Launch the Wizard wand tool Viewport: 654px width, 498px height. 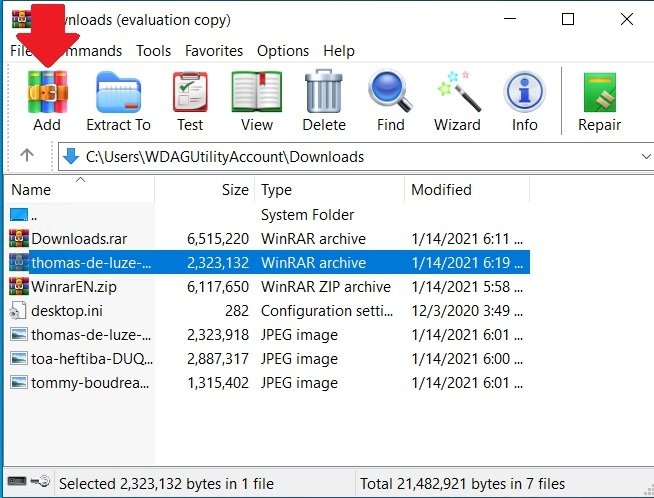click(x=458, y=91)
